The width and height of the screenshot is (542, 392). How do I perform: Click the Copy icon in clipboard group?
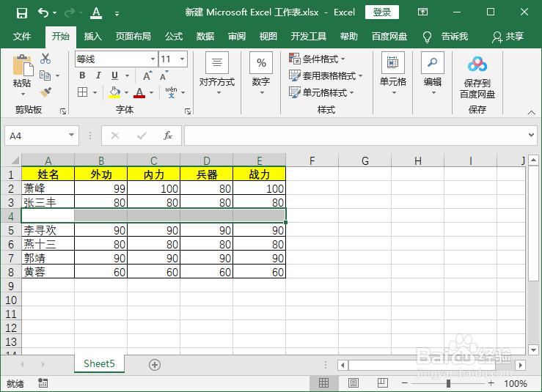(x=45, y=75)
